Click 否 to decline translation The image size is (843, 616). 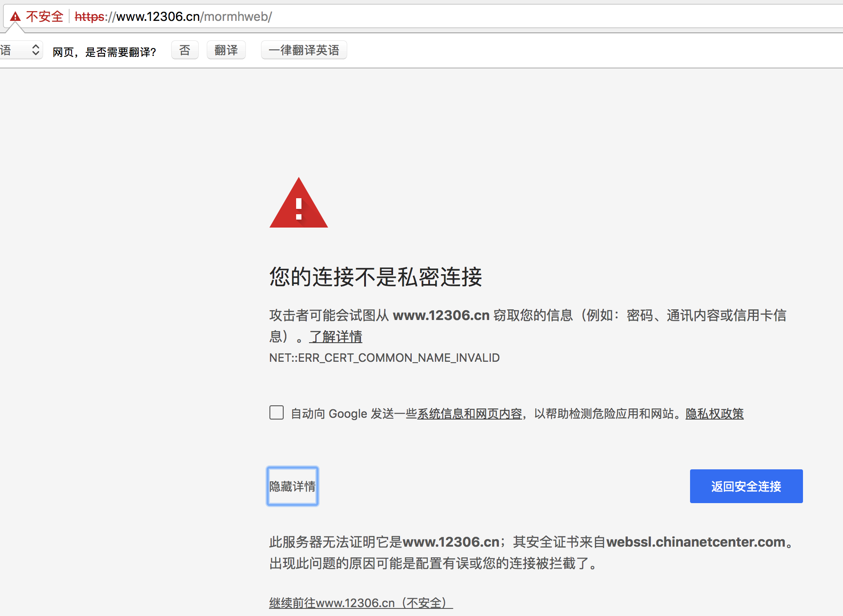[x=185, y=50]
